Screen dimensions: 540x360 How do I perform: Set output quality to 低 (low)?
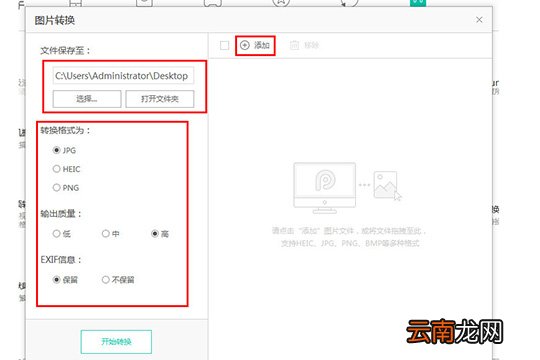[x=56, y=234]
